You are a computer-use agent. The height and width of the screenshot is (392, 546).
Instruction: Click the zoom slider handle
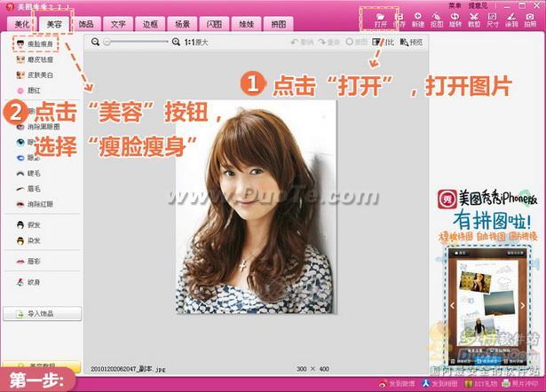point(107,42)
